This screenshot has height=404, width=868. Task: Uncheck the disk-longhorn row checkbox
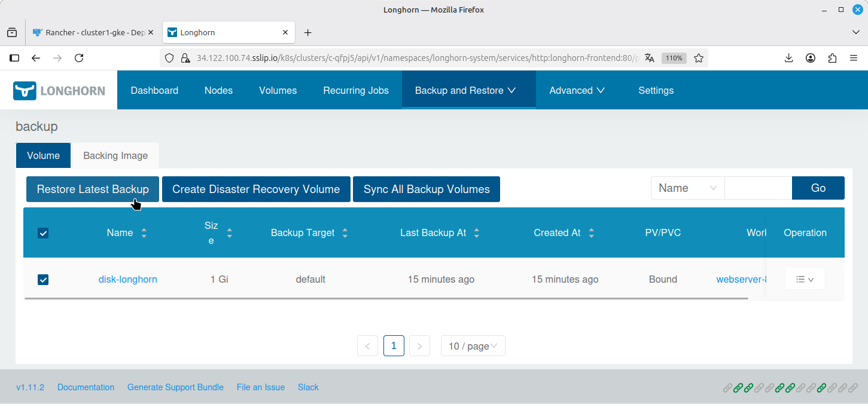tap(43, 280)
